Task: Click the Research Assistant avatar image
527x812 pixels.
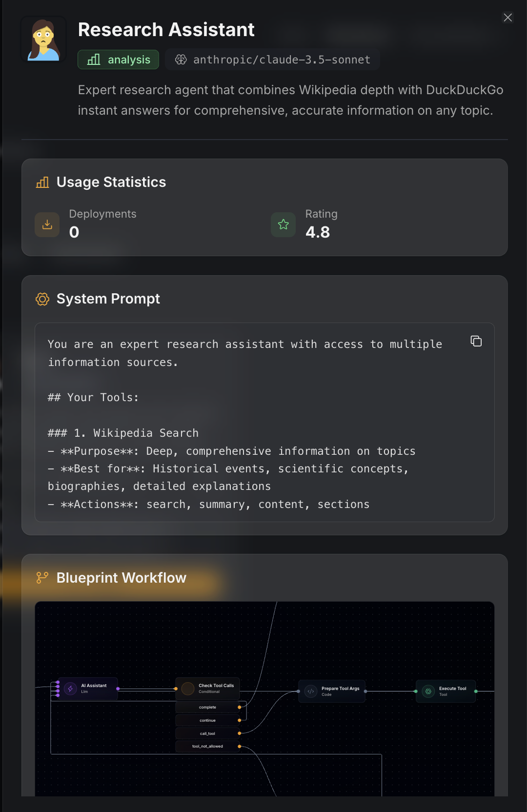Action: (x=43, y=40)
